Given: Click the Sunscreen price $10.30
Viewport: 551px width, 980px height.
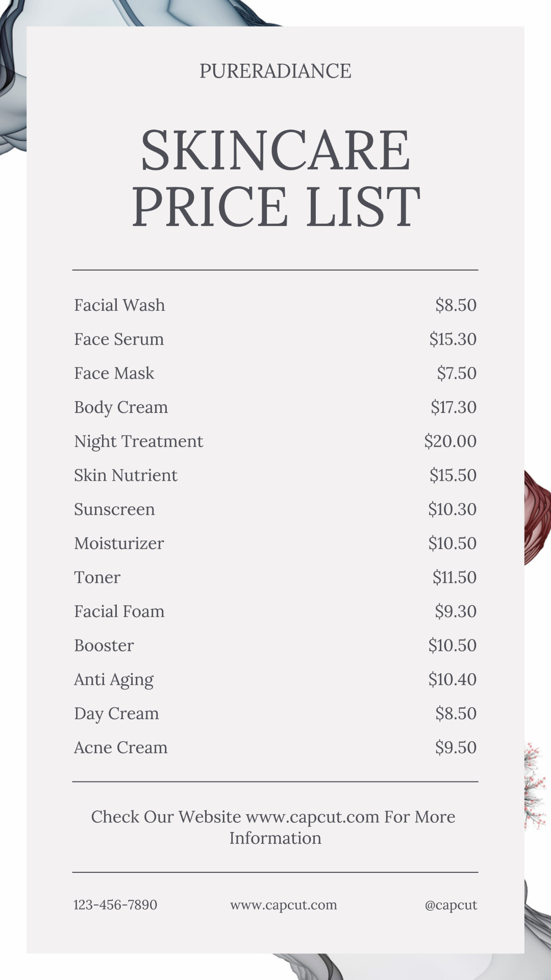Looking at the screenshot, I should [452, 509].
